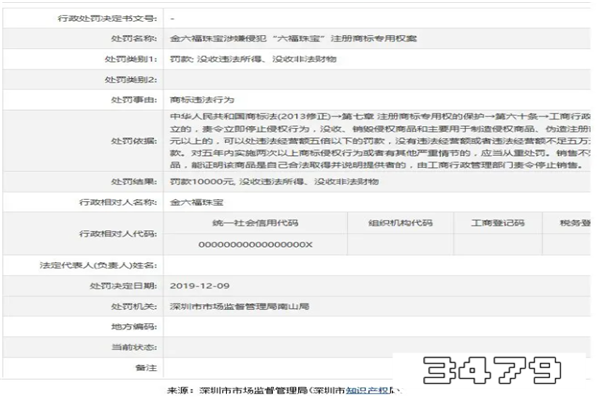Click the 统一社会信用代码 column header
The image size is (600, 400).
(x=255, y=224)
